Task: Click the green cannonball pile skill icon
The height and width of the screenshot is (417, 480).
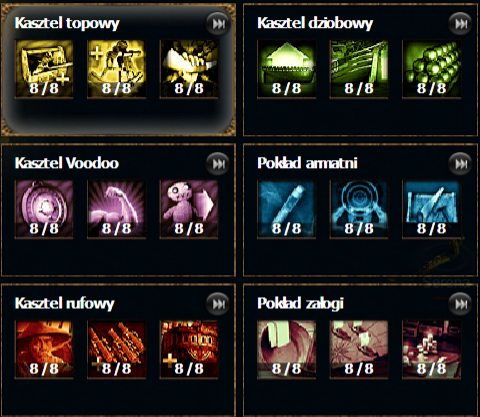Action: (x=432, y=69)
